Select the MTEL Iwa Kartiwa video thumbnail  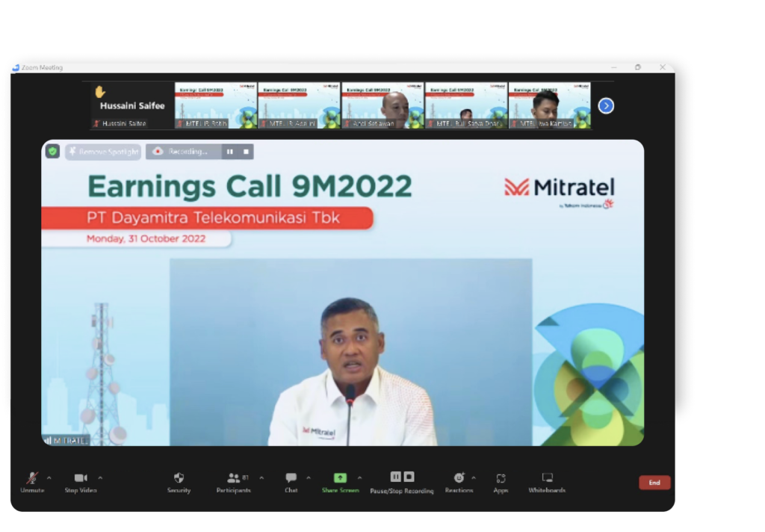click(550, 105)
